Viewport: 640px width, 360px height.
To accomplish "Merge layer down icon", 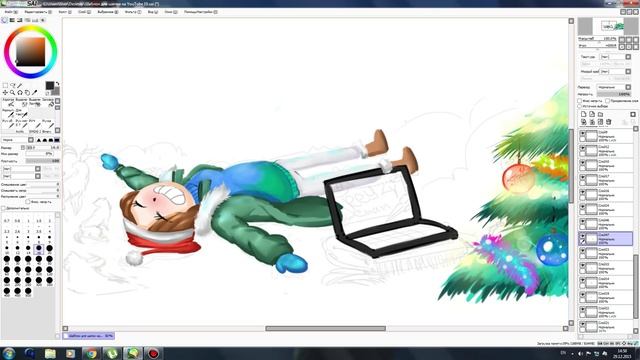I will pos(592,122).
